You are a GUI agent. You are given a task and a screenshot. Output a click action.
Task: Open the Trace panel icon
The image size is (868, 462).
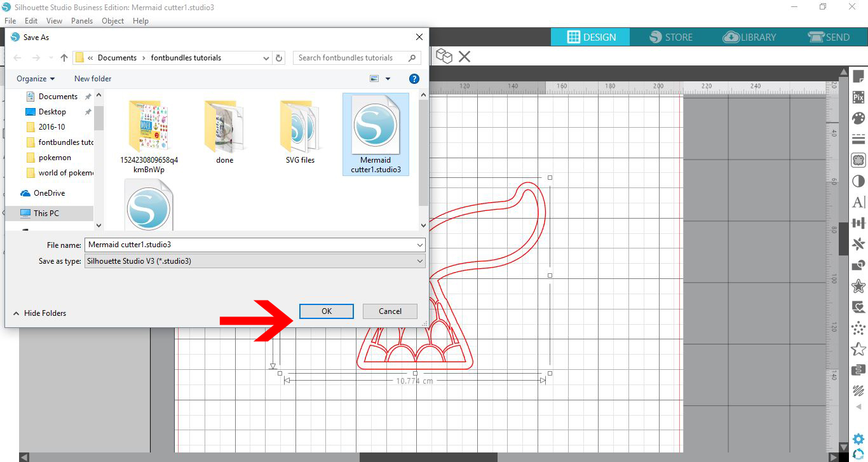coord(858,160)
